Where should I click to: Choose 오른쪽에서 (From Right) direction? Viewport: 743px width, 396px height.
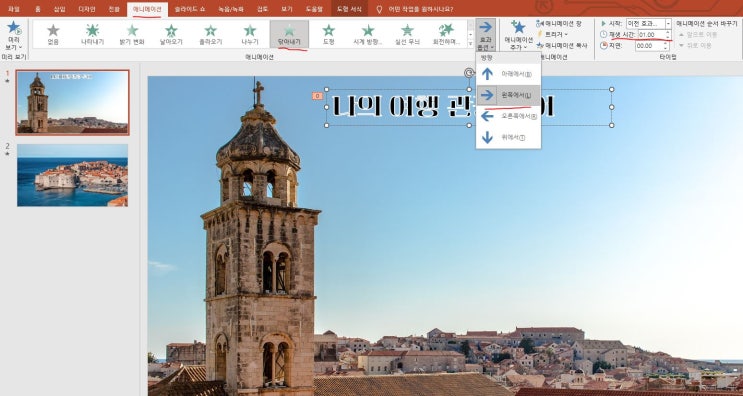click(x=508, y=117)
